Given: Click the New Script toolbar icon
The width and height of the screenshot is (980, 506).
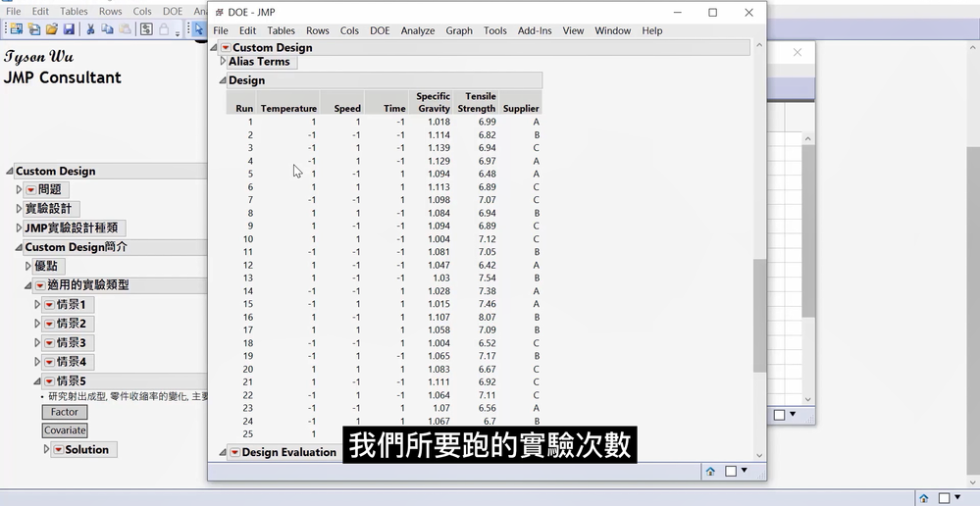Looking at the screenshot, I should 34,29.
